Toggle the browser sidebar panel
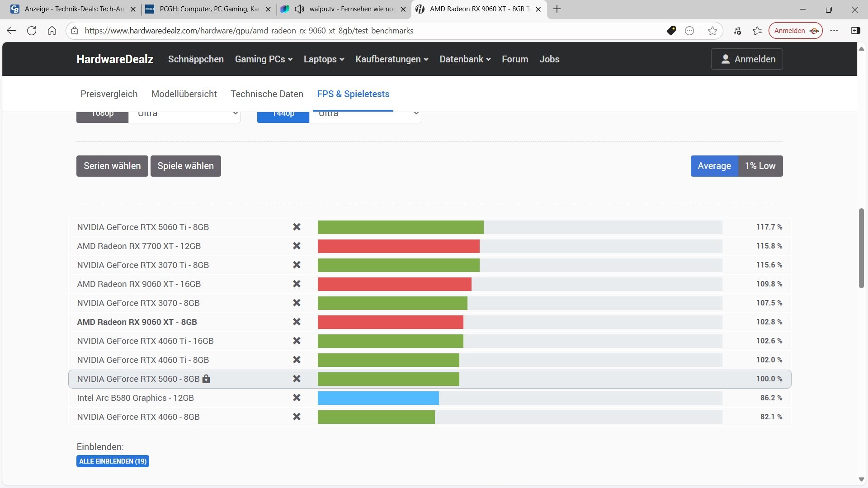 (x=855, y=31)
